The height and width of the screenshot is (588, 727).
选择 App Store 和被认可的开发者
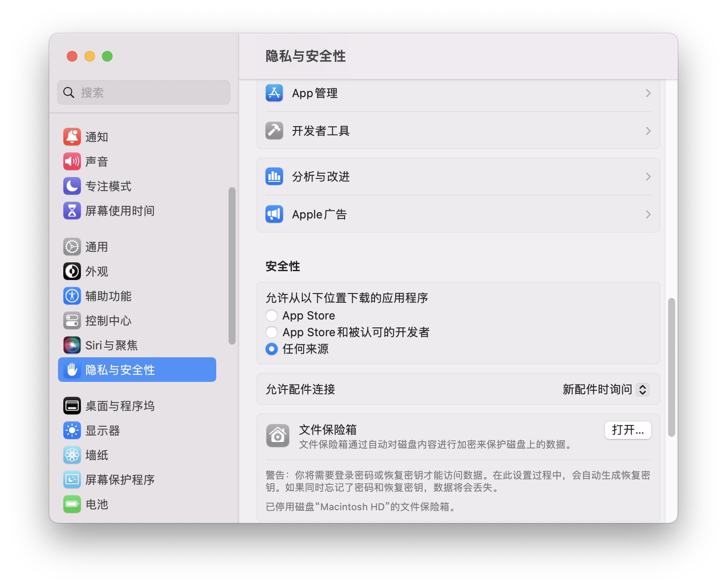[272, 332]
